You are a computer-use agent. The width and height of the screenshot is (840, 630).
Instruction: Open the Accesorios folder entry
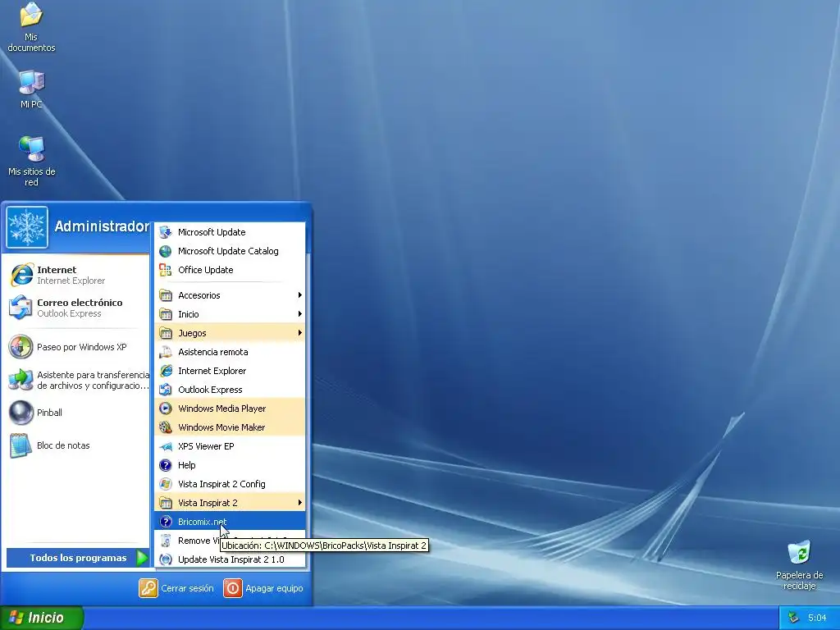(230, 295)
